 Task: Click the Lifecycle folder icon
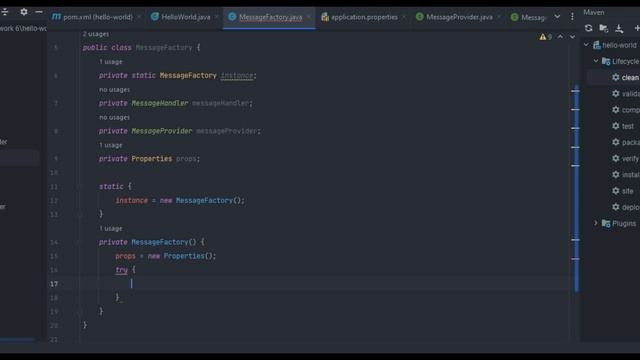(x=606, y=61)
